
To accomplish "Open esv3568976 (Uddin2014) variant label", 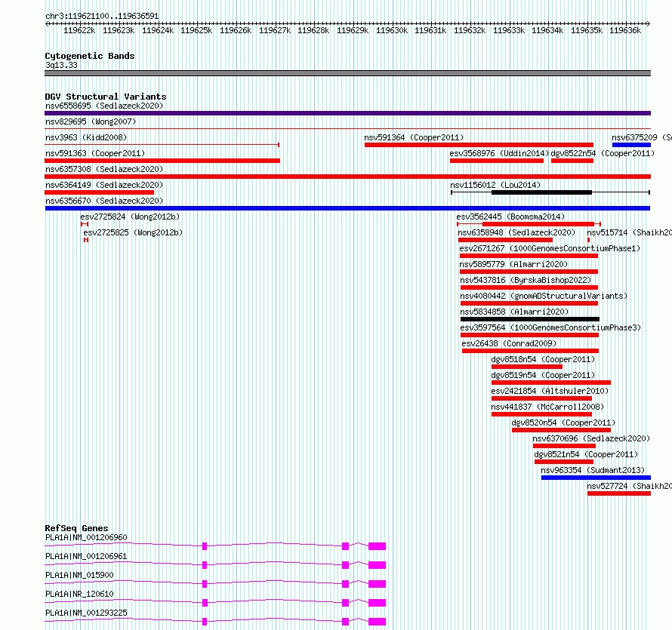I will click(x=499, y=153).
